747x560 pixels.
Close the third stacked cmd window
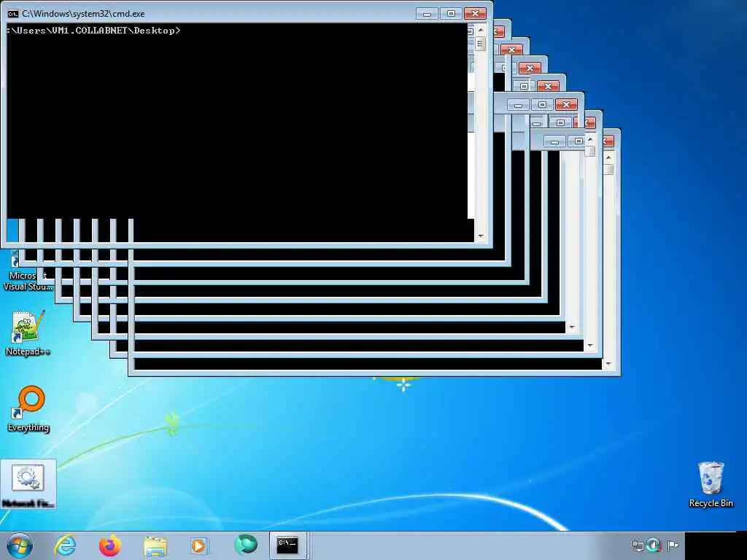511,50
